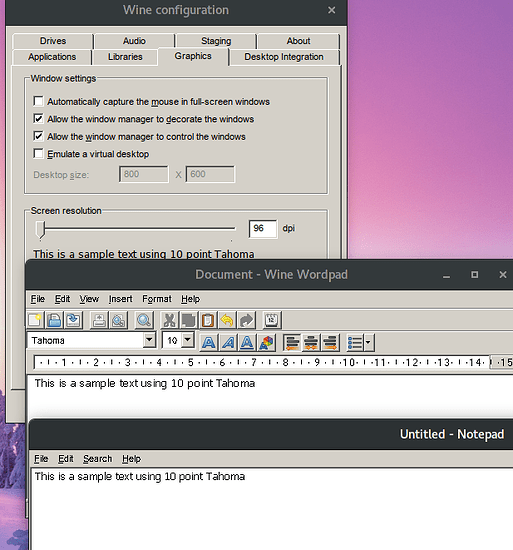Click the desktop height field showing 600
Image resolution: width=513 pixels, height=550 pixels.
[x=210, y=174]
